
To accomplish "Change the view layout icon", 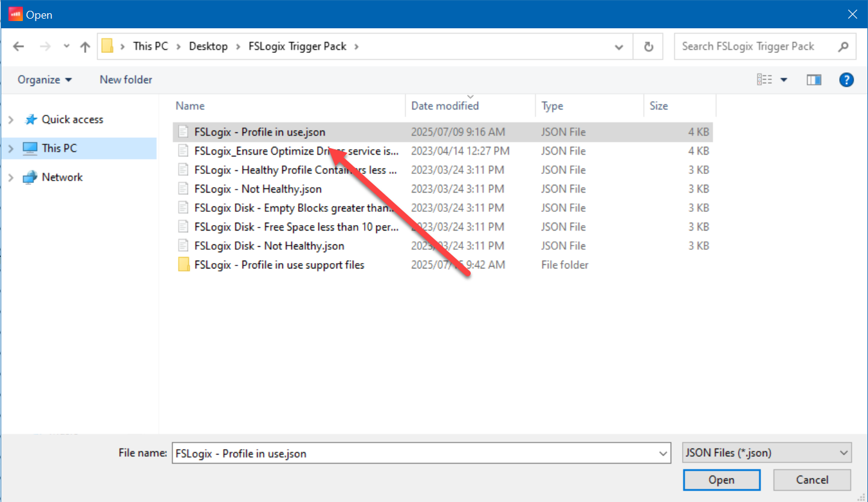I will 764,79.
